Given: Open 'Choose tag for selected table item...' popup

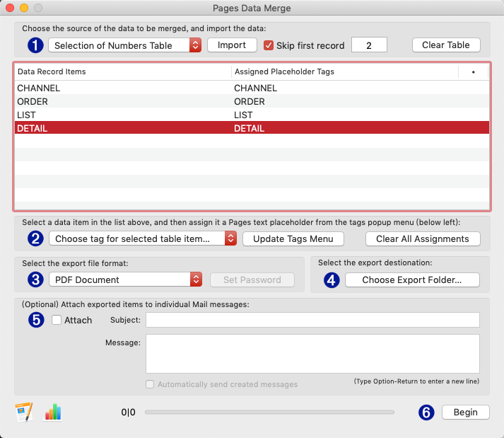Looking at the screenshot, I should point(143,238).
